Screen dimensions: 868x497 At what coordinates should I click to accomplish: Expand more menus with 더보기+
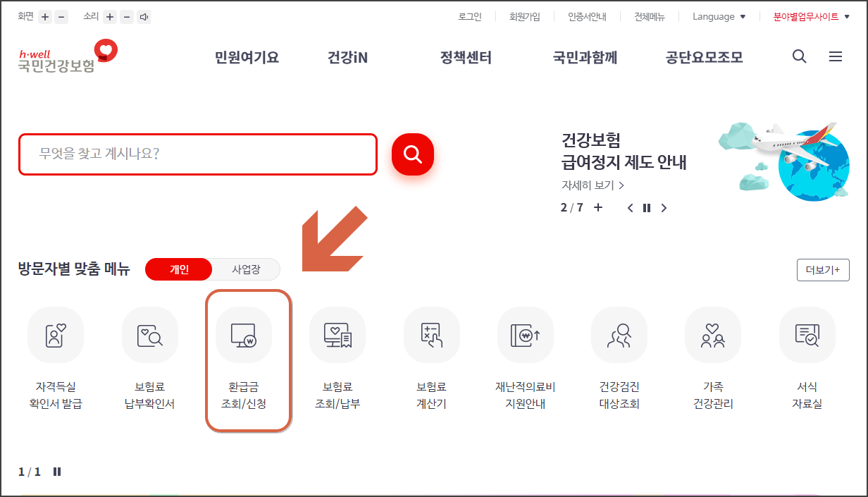coord(823,269)
